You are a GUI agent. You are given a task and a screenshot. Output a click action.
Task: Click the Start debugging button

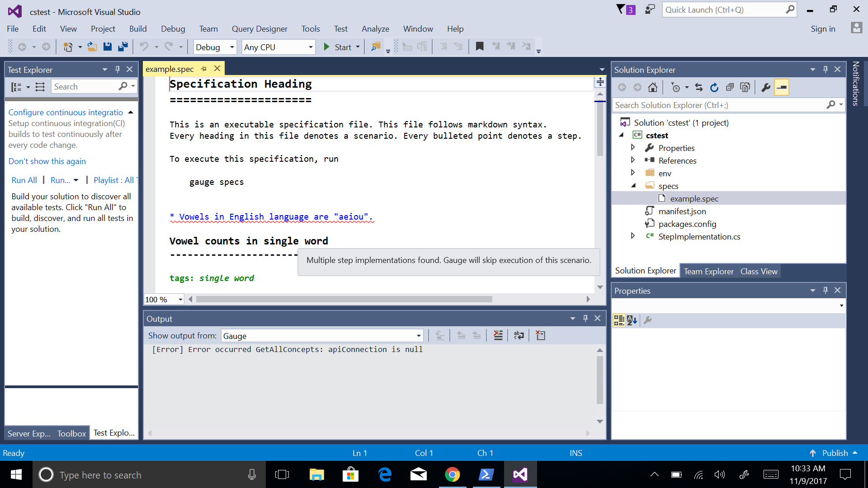338,47
